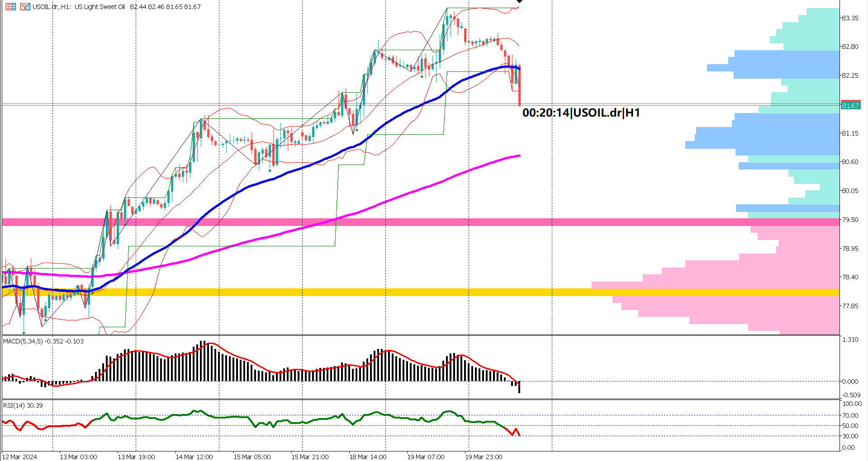Click the black chart shift triangle marker
This screenshot has width=868, height=461.
pos(520,2)
